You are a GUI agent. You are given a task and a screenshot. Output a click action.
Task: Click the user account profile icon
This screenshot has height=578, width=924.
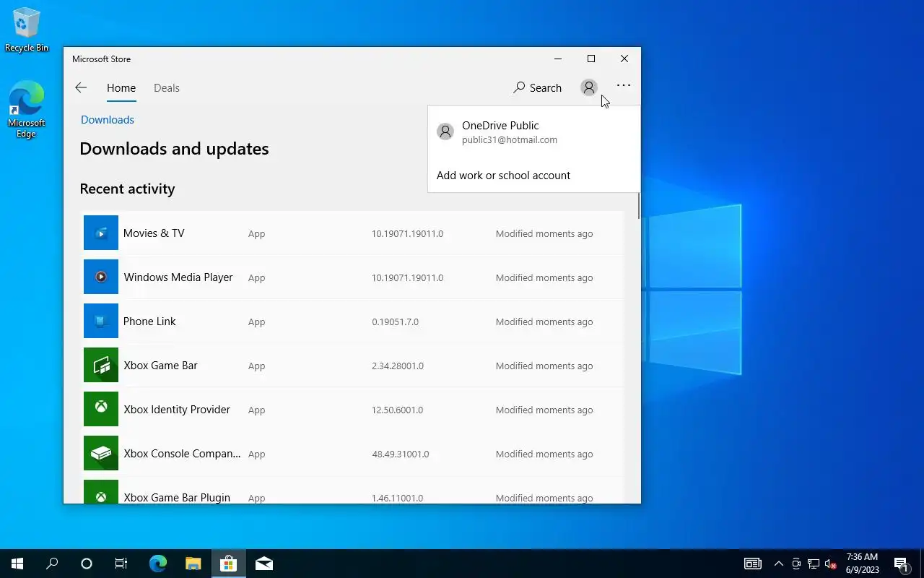click(589, 87)
